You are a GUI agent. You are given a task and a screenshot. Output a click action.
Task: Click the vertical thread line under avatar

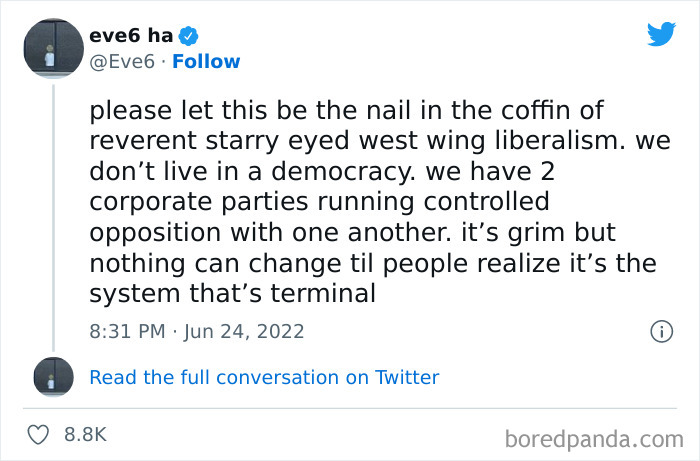point(54,217)
